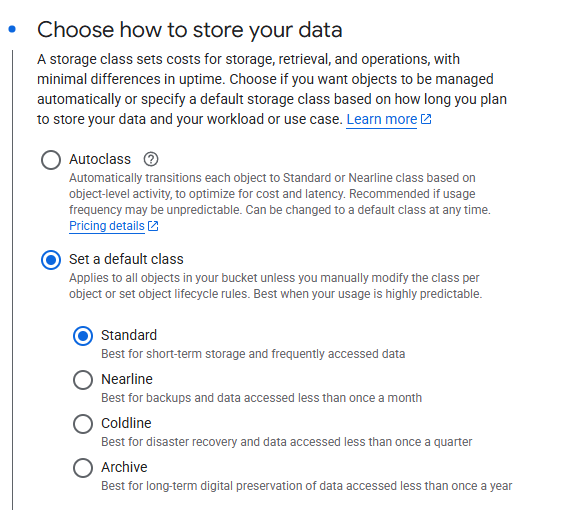Select the Set a default class radio

click(x=51, y=260)
